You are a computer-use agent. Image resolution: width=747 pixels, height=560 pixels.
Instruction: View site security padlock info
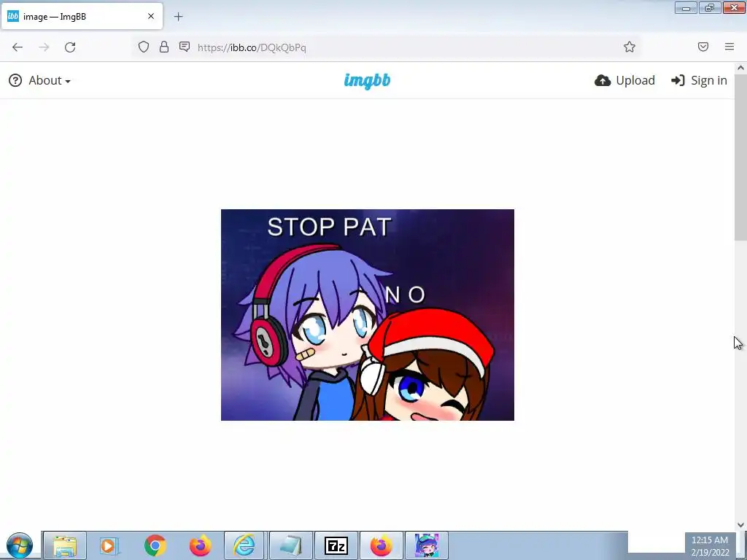(x=164, y=47)
